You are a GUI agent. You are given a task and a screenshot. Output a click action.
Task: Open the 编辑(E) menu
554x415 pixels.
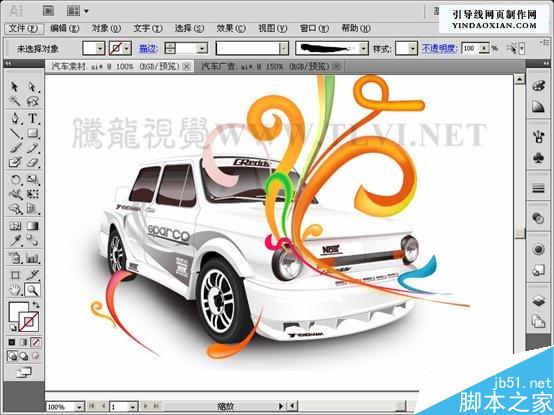coord(64,29)
